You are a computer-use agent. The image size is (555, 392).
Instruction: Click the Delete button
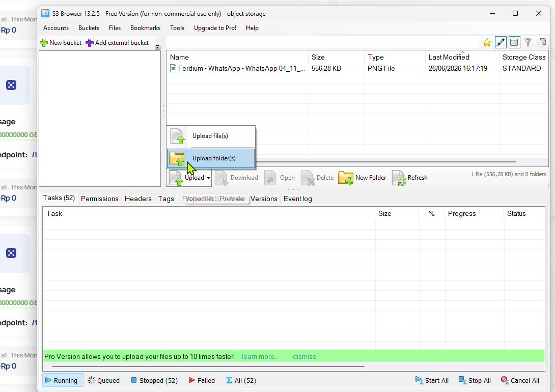tap(317, 178)
